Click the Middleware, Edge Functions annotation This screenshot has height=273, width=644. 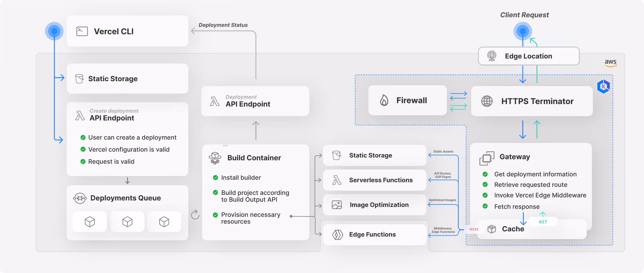(443, 230)
